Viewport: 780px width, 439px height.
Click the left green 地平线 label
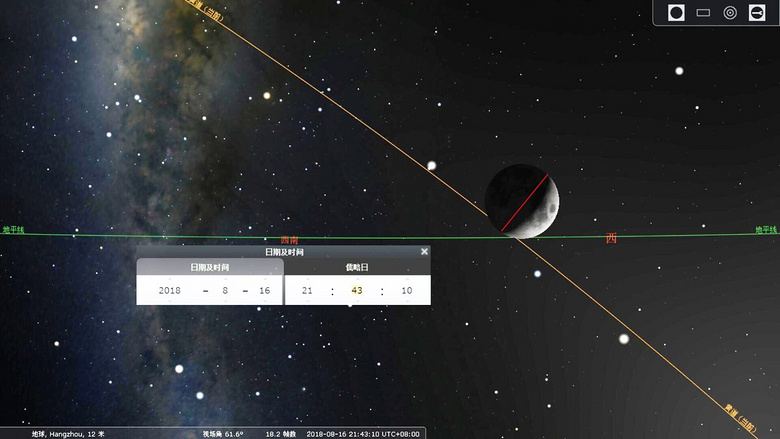[13, 230]
